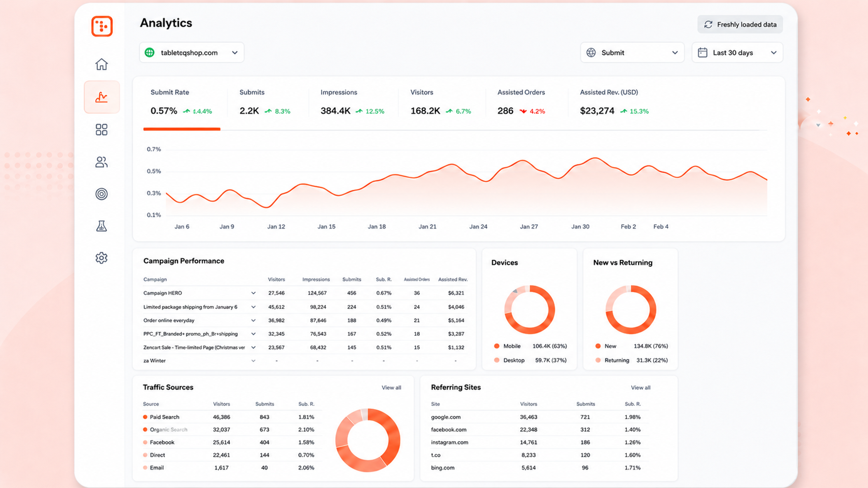Click the Campaign HERO name
868x488 pixels.
pos(163,293)
